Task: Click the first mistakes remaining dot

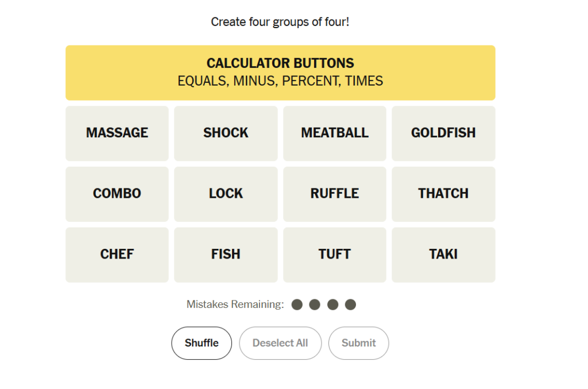Action: pyautogui.click(x=297, y=305)
